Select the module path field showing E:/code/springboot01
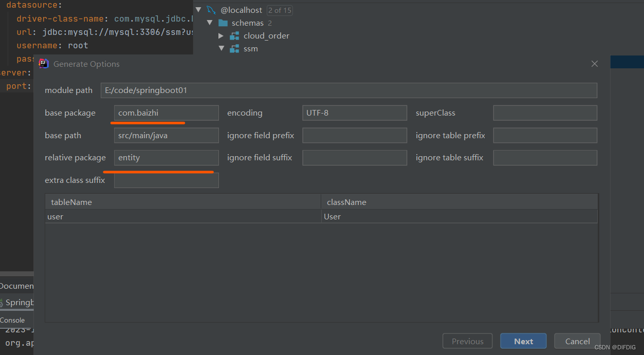 (348, 90)
